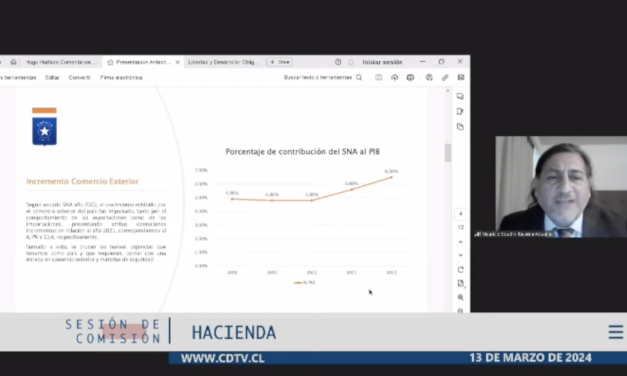Switch to the Libertad y Desarrollo tab

point(224,62)
